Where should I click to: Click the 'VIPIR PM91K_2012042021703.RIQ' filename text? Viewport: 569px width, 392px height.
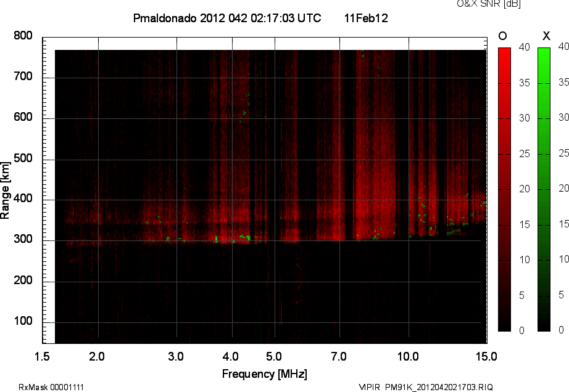click(426, 387)
